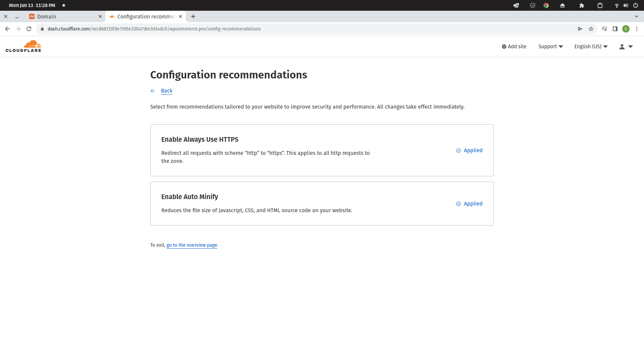Open a new browser tab
The width and height of the screenshot is (644, 362).
coord(193,16)
